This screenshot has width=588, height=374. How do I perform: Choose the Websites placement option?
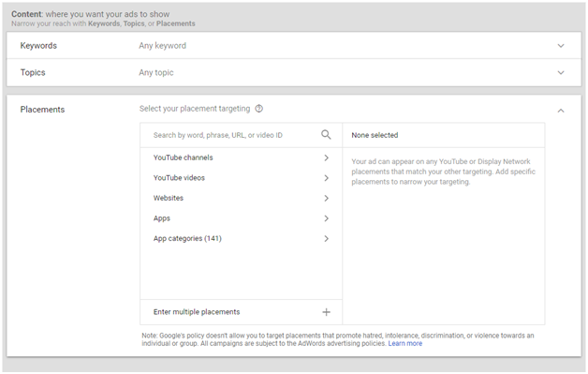242,199
